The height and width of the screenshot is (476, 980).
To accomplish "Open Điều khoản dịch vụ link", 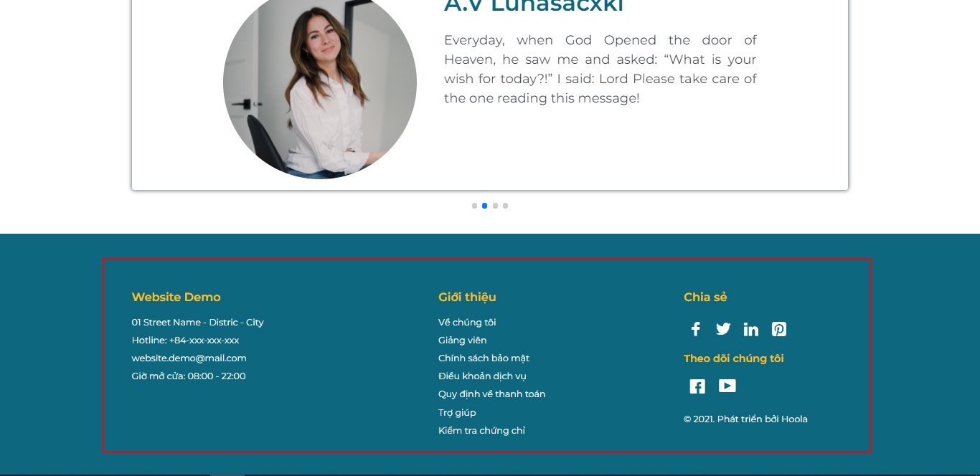I will pos(483,376).
